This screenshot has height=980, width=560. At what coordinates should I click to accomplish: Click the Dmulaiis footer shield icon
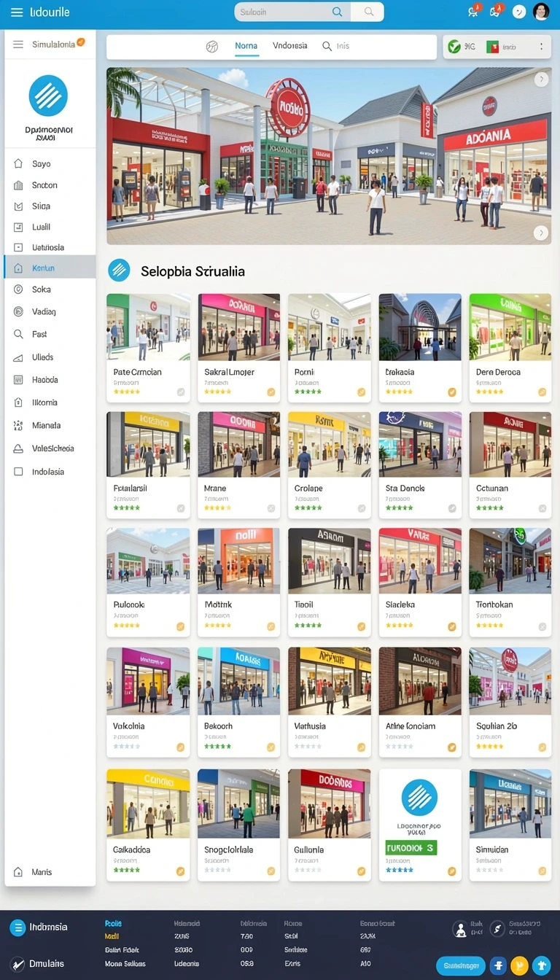16,963
